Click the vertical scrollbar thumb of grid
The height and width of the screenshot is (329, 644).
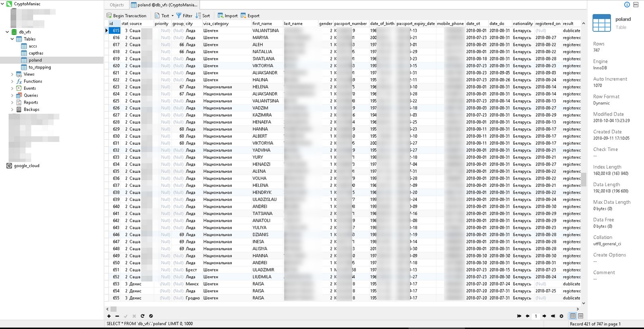(584, 180)
